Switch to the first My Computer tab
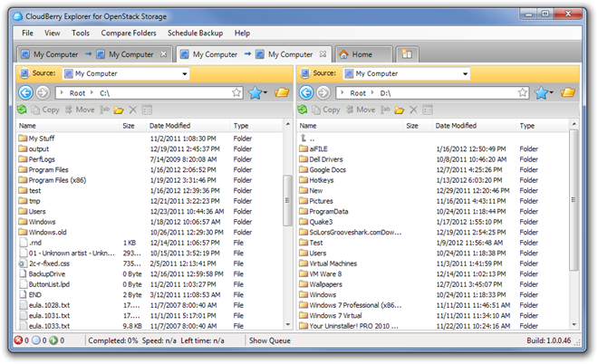Image resolution: width=598 pixels, height=364 pixels. 94,54
